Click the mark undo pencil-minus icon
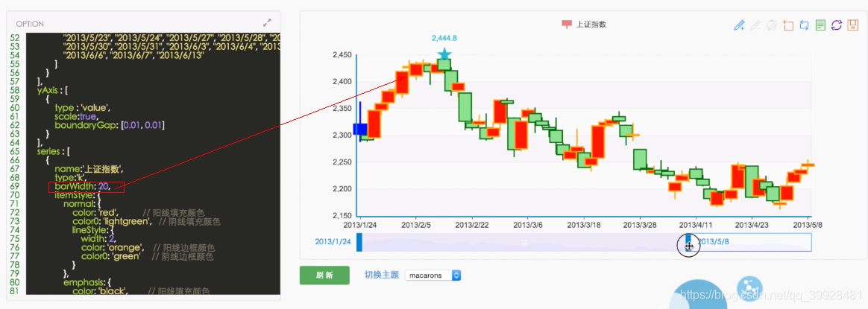The height and width of the screenshot is (309, 868). point(755,25)
